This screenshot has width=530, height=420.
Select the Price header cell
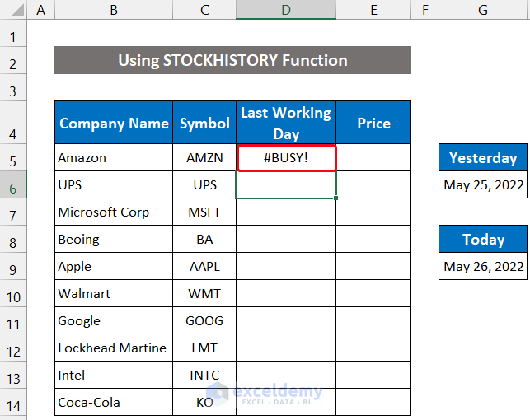(373, 124)
